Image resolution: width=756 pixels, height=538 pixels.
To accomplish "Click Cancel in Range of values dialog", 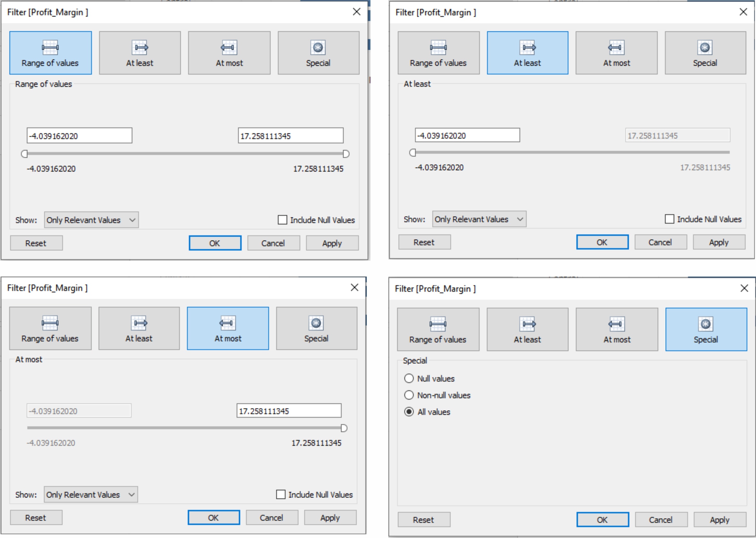I will (273, 243).
